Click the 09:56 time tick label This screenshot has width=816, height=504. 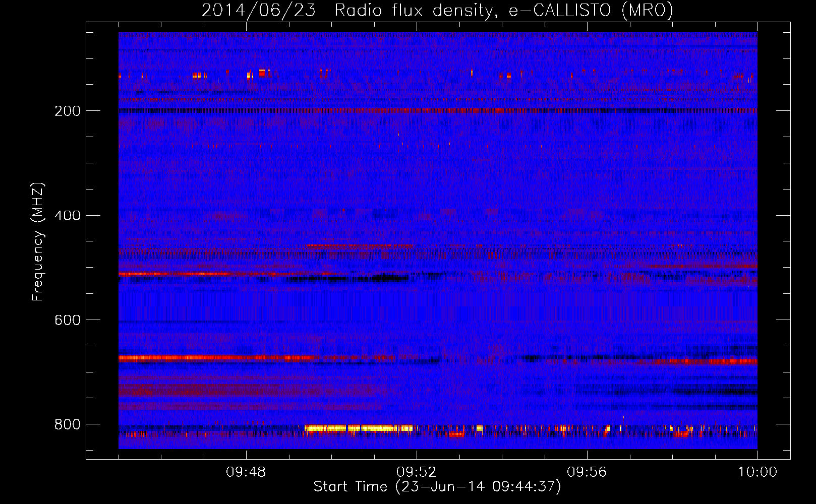587,472
